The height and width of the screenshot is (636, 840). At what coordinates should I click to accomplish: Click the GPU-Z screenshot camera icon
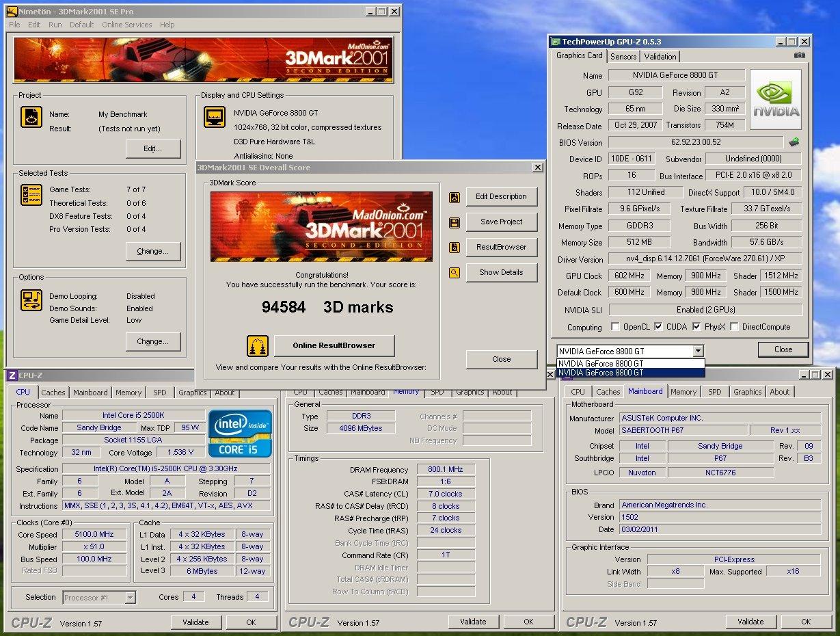799,56
